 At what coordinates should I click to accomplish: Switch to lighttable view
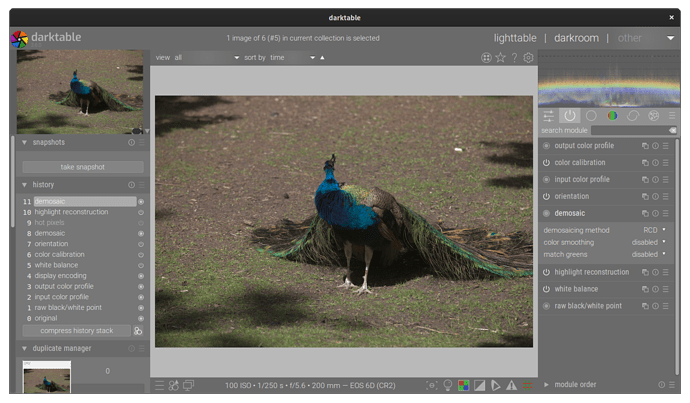(515, 38)
